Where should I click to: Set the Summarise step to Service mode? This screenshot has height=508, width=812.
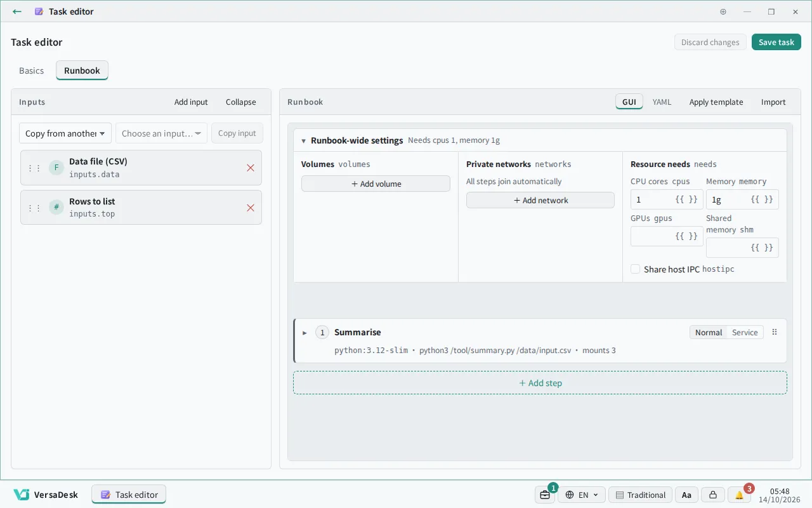[745, 332]
